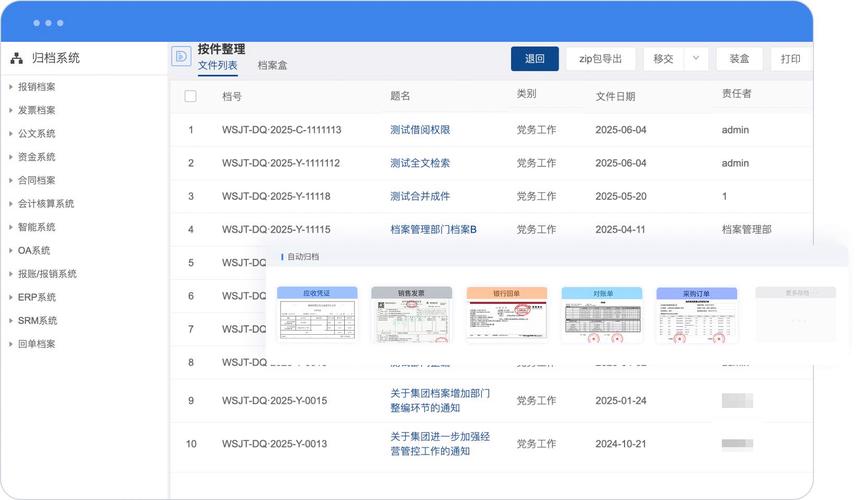Click the 装盒 button

tap(739, 59)
